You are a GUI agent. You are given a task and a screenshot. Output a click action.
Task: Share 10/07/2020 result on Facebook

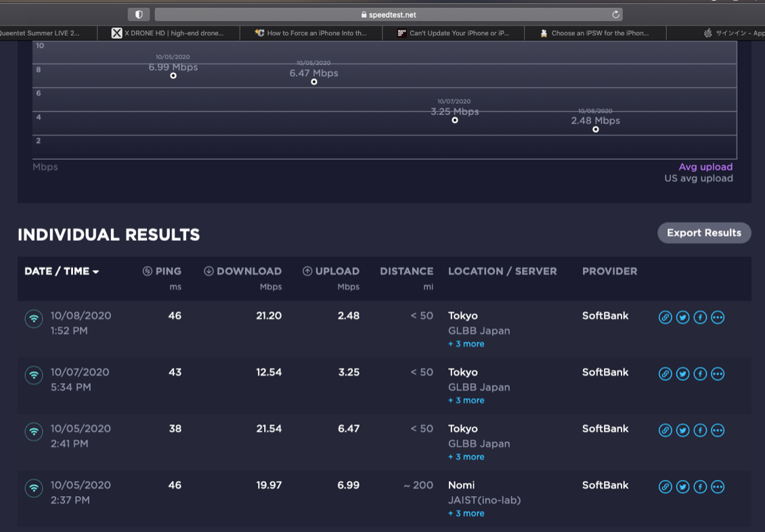tap(700, 374)
